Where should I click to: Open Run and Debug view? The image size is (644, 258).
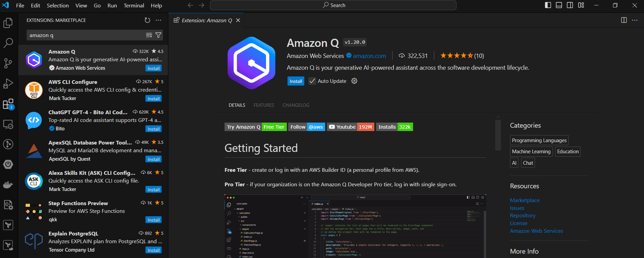click(x=8, y=84)
